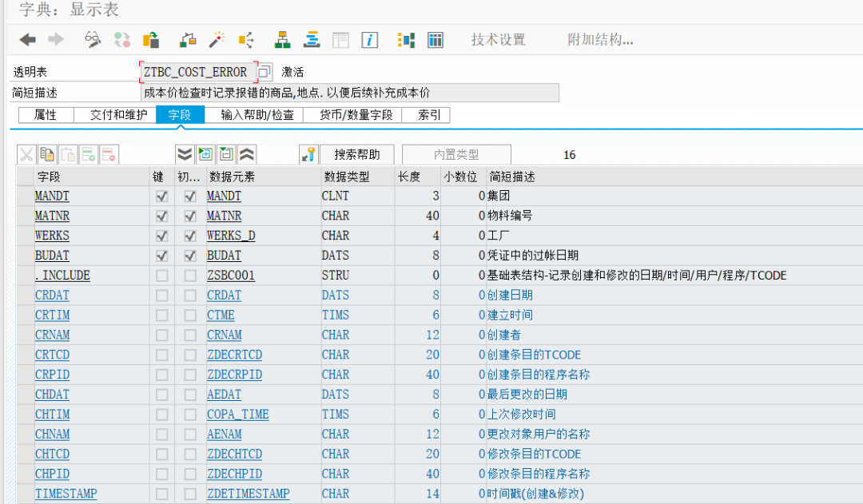
Task: Open the ZDETIMESTAMP data element link
Action: pyautogui.click(x=249, y=494)
